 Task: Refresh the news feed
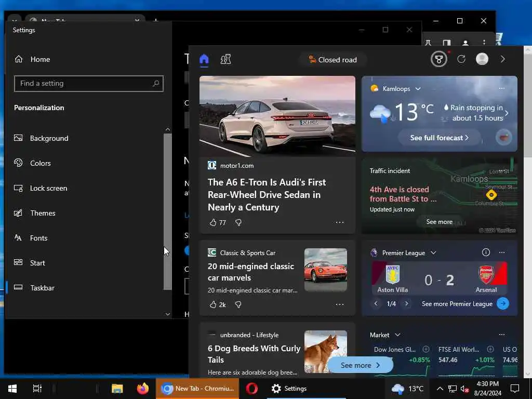(461, 59)
